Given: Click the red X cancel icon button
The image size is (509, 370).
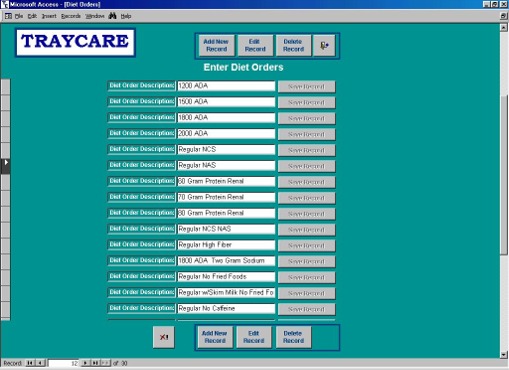Looking at the screenshot, I should 164,337.
